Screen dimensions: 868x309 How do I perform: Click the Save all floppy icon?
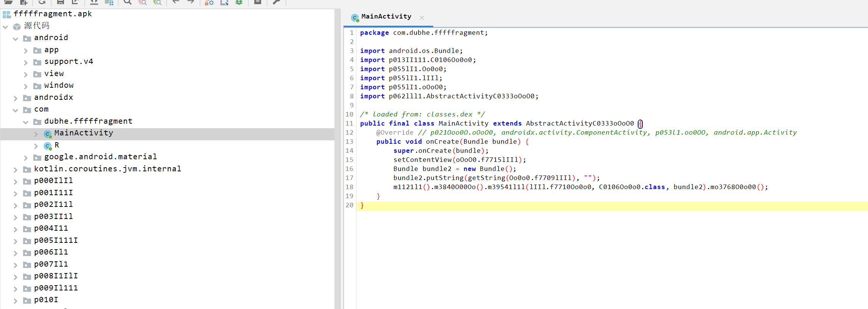[60, 2]
